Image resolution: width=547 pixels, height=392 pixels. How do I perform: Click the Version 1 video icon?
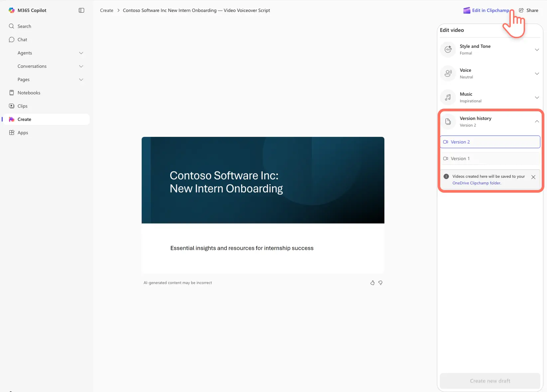click(446, 158)
